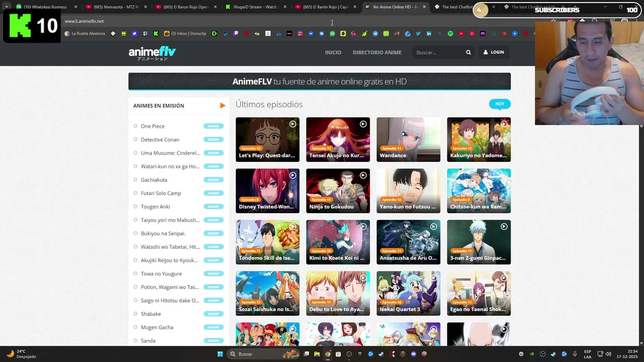Click the play icon on Let's Play: Quest-dar thumbnail
The width and height of the screenshot is (644, 362).
[x=292, y=124]
